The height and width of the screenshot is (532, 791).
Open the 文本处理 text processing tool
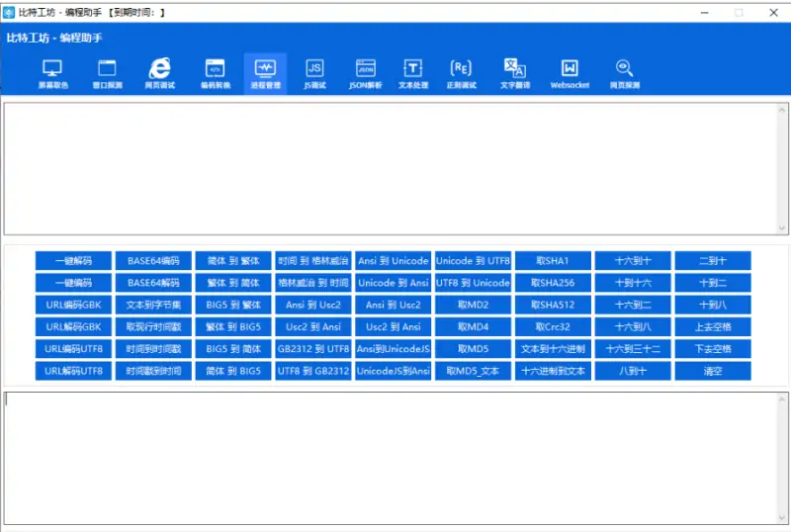(x=412, y=73)
